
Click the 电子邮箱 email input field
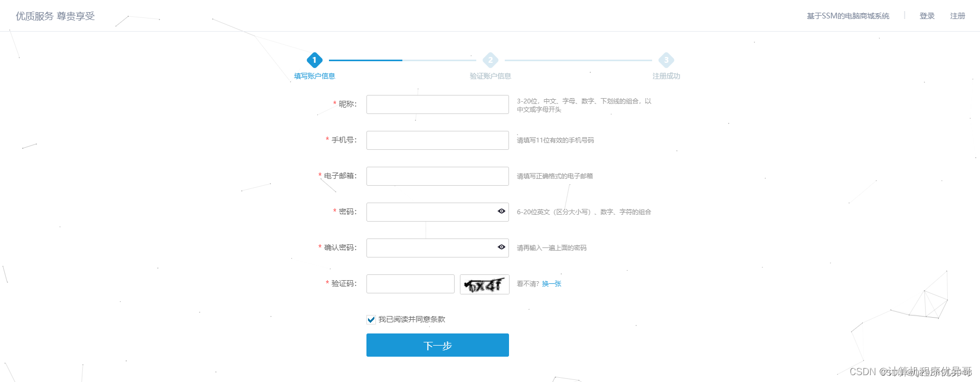click(437, 176)
